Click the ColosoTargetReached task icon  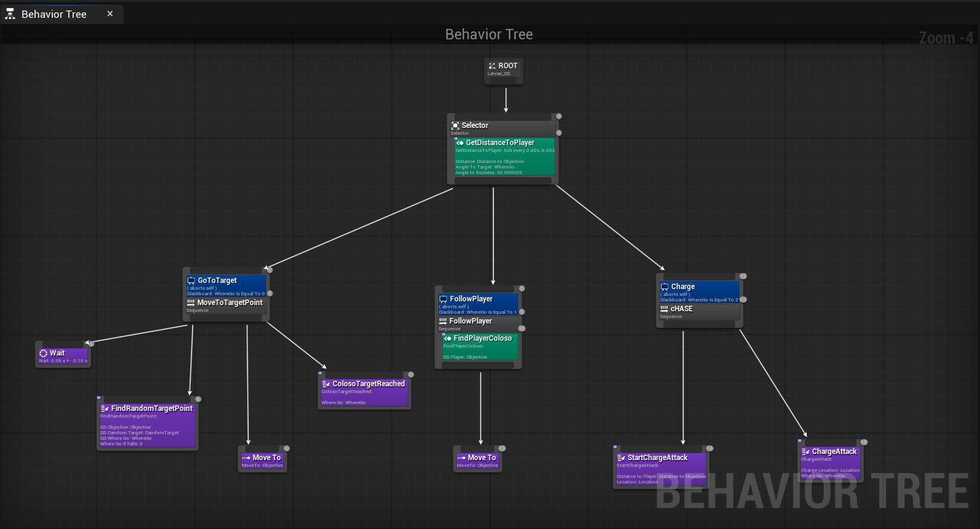click(326, 384)
